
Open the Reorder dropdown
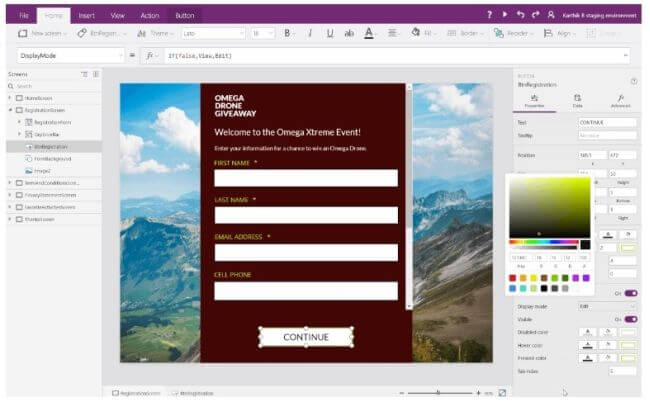(513, 33)
